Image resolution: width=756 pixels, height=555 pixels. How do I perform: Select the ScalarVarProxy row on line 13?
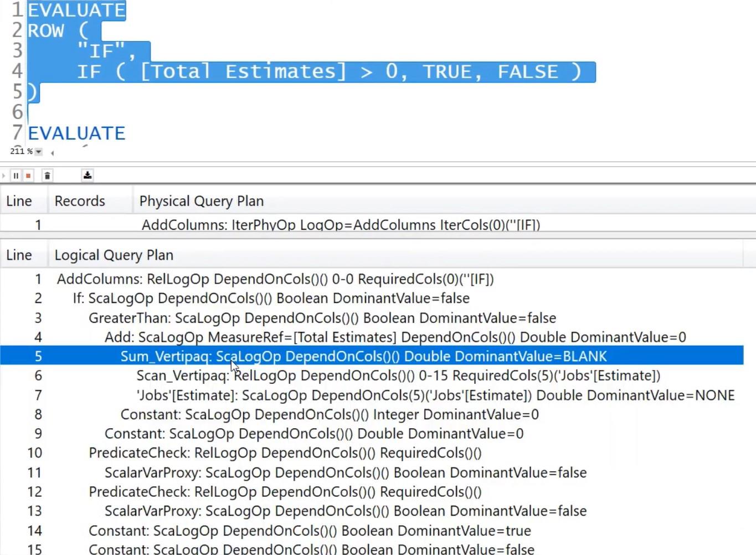pos(372,511)
